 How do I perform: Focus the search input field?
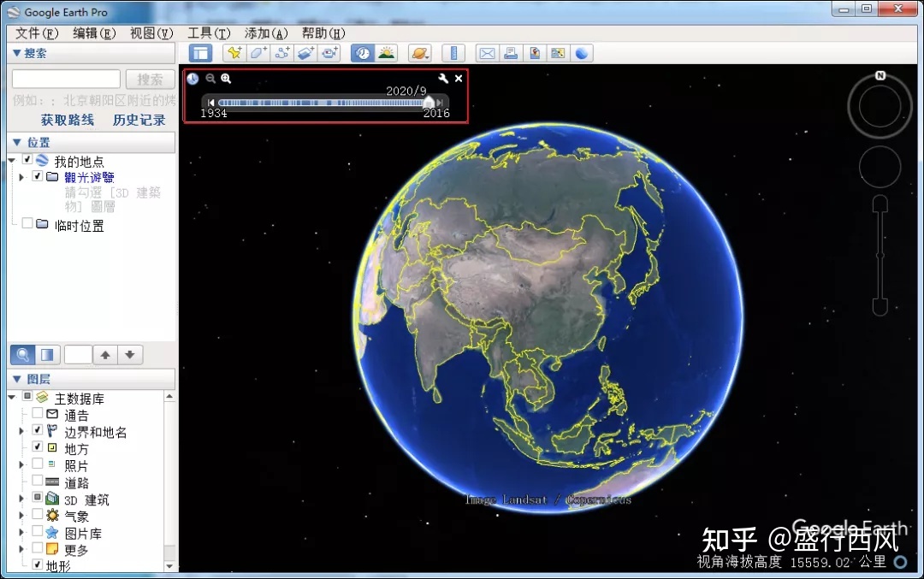tap(66, 79)
